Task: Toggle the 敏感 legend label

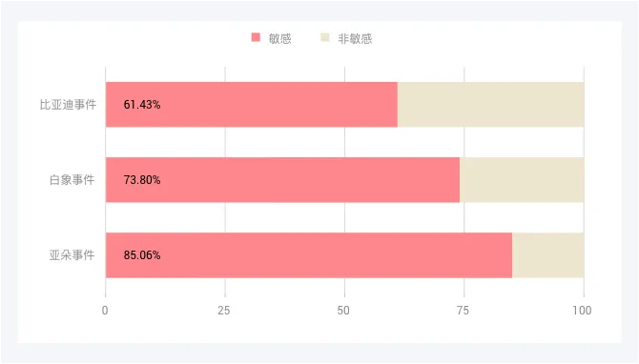Action: [x=280, y=39]
